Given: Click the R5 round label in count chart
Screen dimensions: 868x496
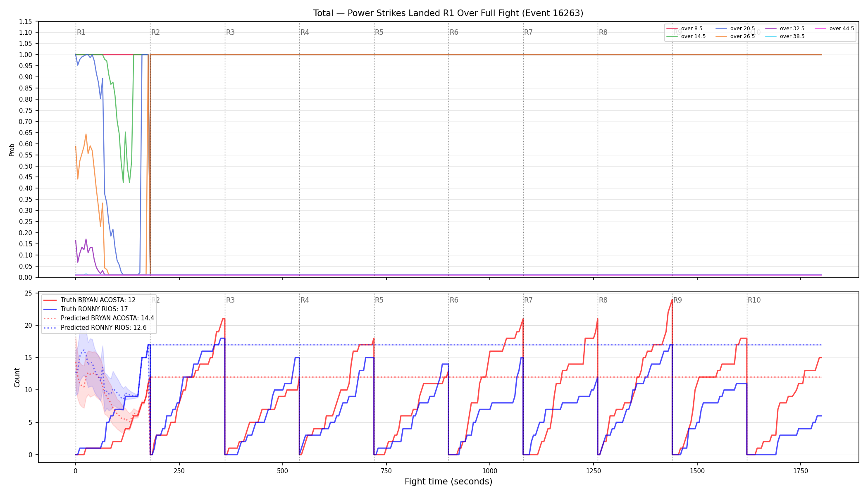Looking at the screenshot, I should tap(379, 300).
